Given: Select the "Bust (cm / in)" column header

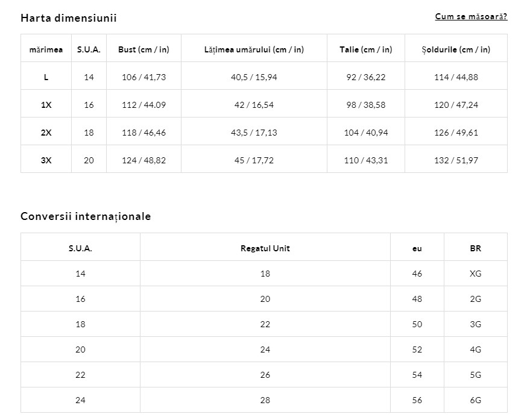Looking at the screenshot, I should pos(144,49).
